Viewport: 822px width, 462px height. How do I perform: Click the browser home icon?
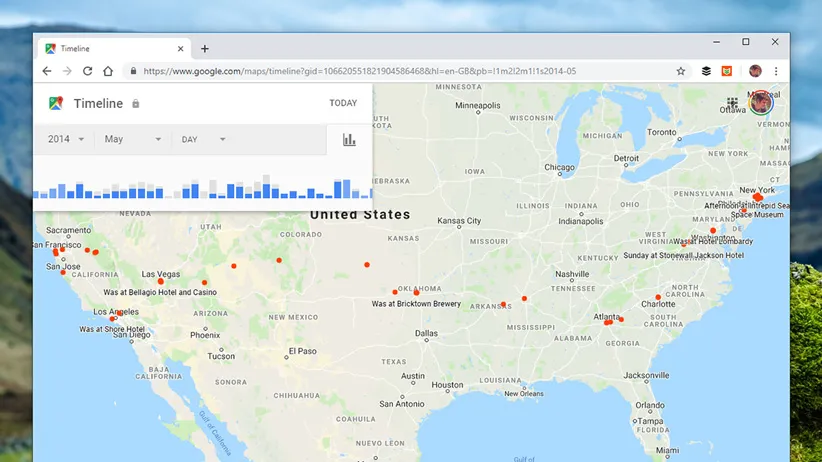coord(107,71)
